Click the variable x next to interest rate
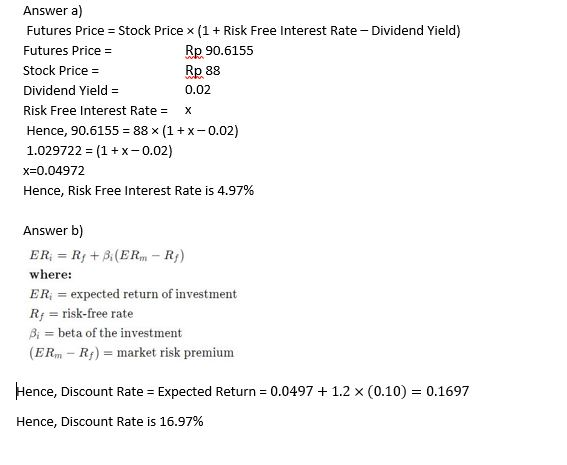The width and height of the screenshot is (567, 465). click(188, 110)
